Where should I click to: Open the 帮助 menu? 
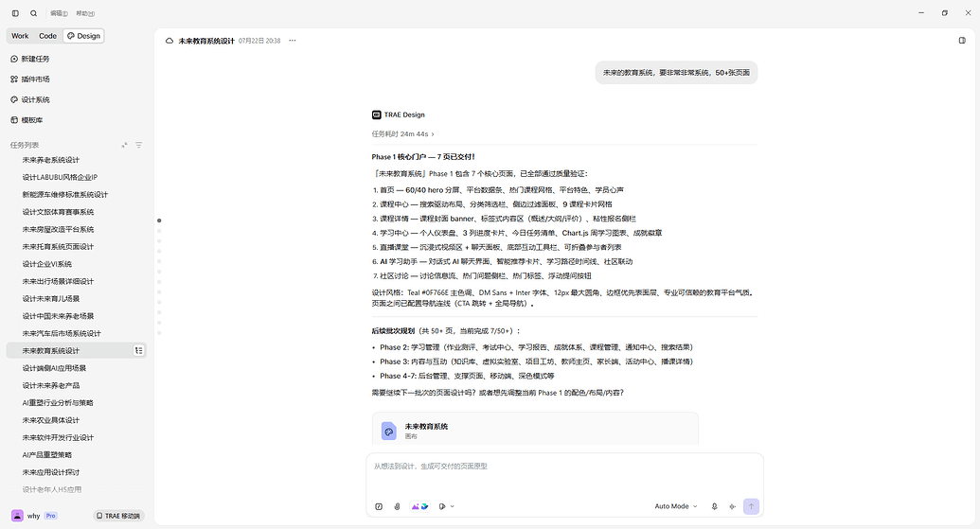tap(85, 13)
